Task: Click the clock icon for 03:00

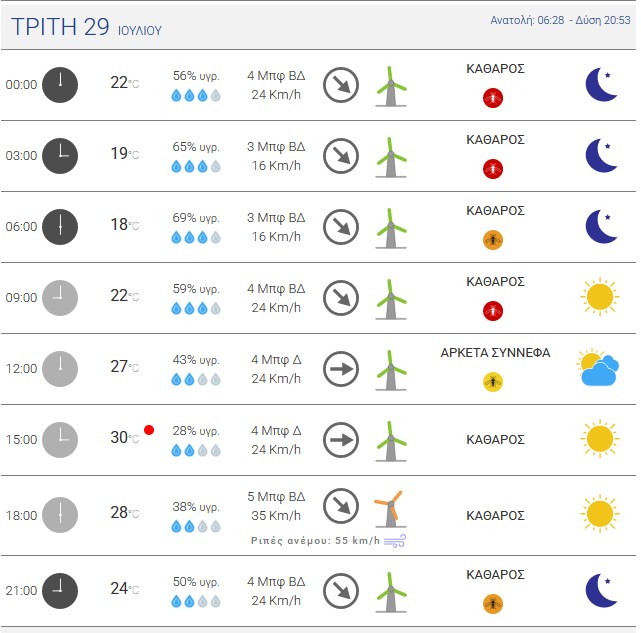Action: [60, 156]
